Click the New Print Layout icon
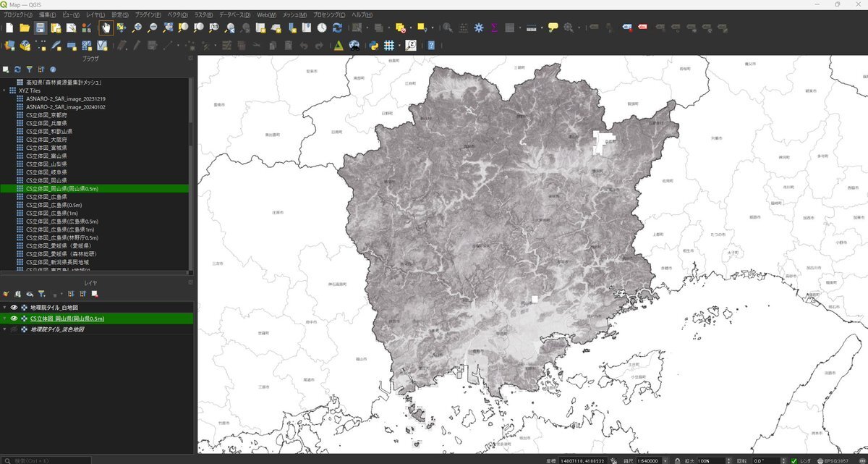 56,28
